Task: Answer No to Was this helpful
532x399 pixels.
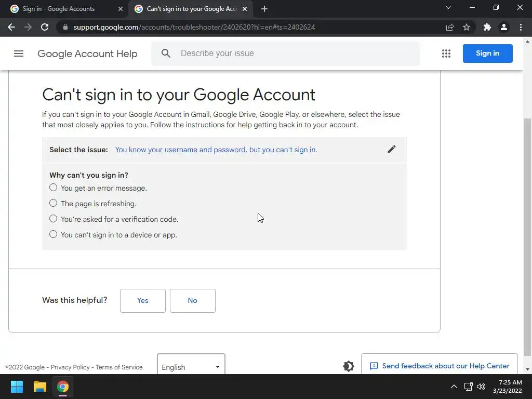Action: pyautogui.click(x=192, y=301)
